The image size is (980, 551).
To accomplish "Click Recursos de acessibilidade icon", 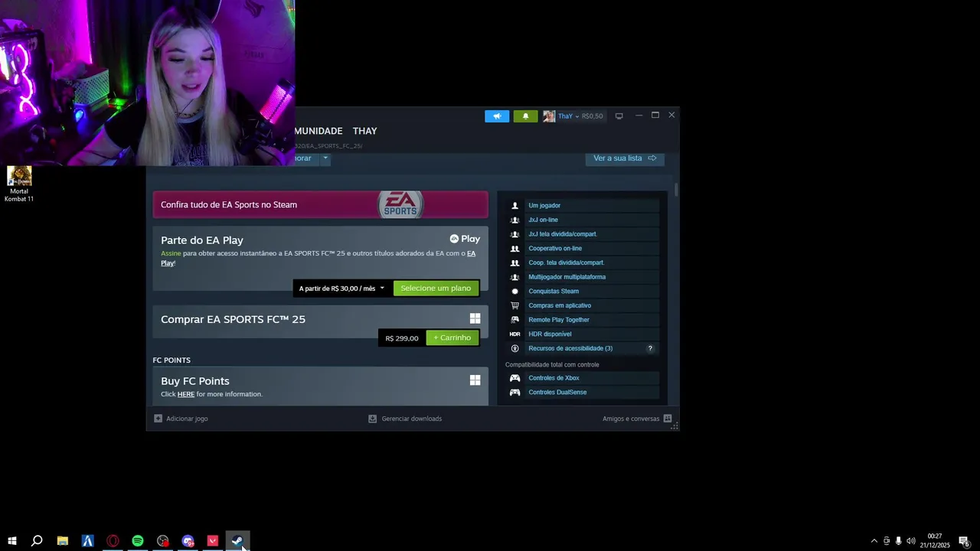I will coord(514,348).
